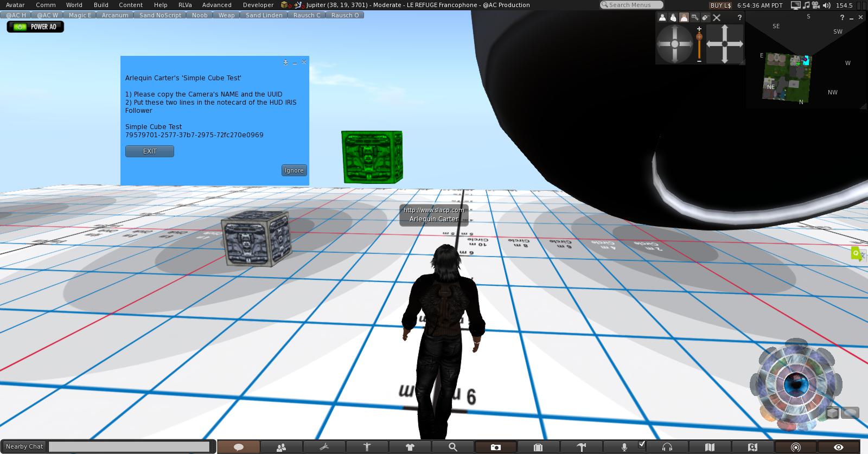Image resolution: width=868 pixels, height=454 pixels.
Task: Collapse the Simple Cube Test dialog
Action: point(295,62)
